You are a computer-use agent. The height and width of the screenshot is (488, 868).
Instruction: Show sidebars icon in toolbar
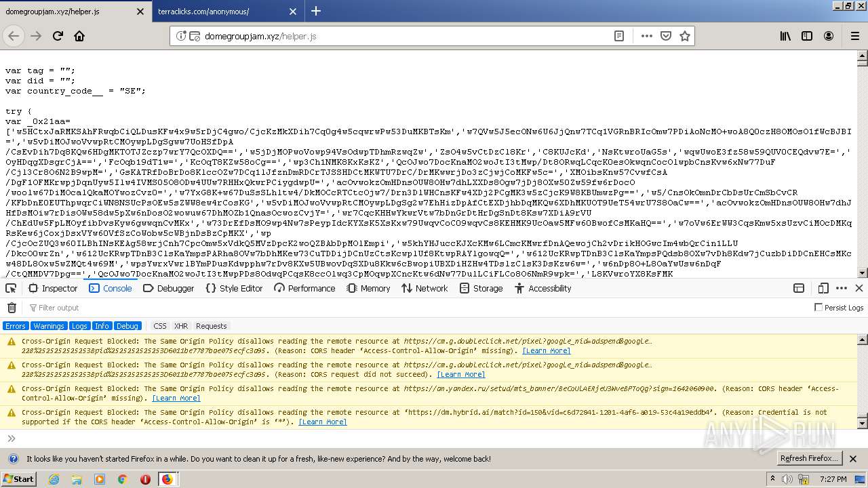pos(807,36)
